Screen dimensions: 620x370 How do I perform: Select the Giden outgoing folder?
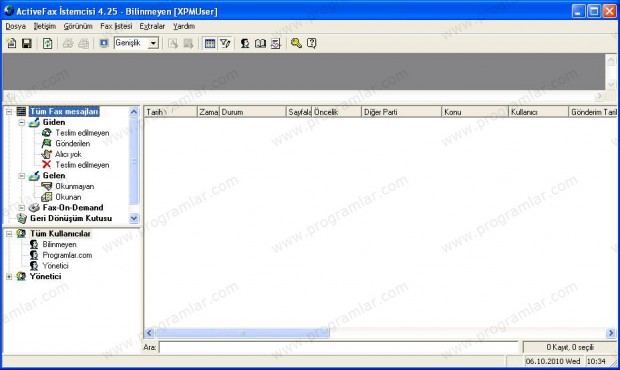(54, 122)
